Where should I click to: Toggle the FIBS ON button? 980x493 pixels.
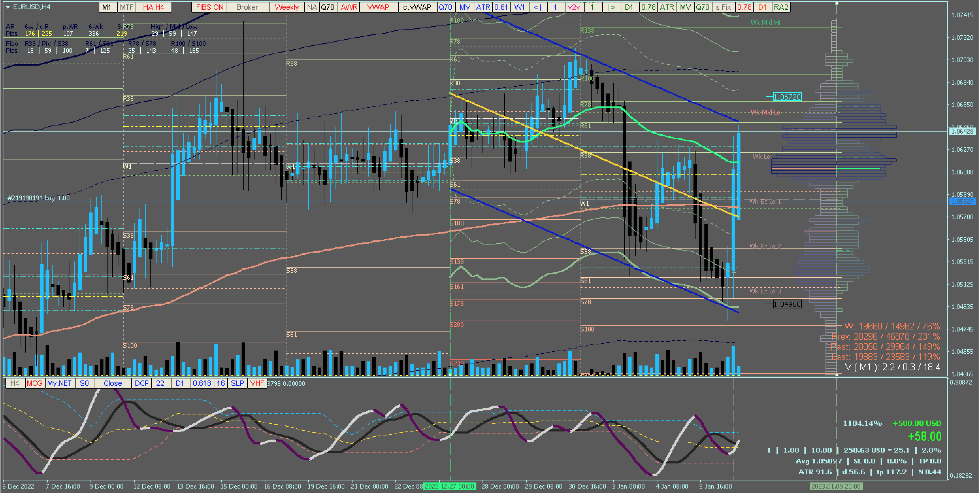click(210, 7)
